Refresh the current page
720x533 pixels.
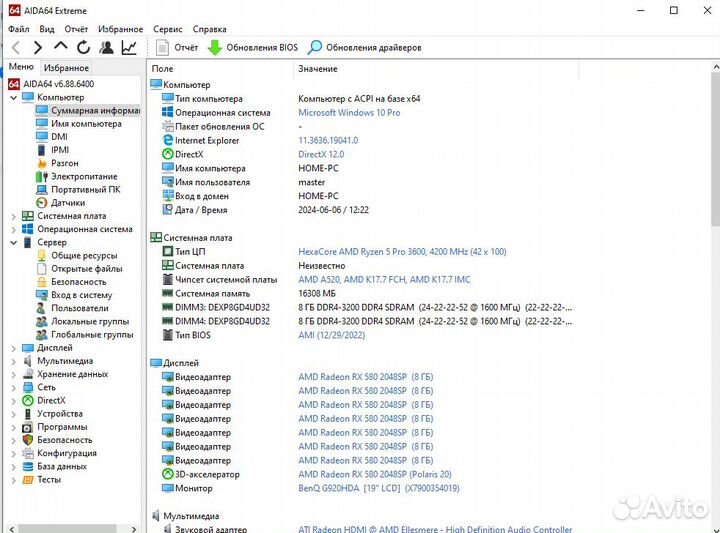tap(83, 47)
